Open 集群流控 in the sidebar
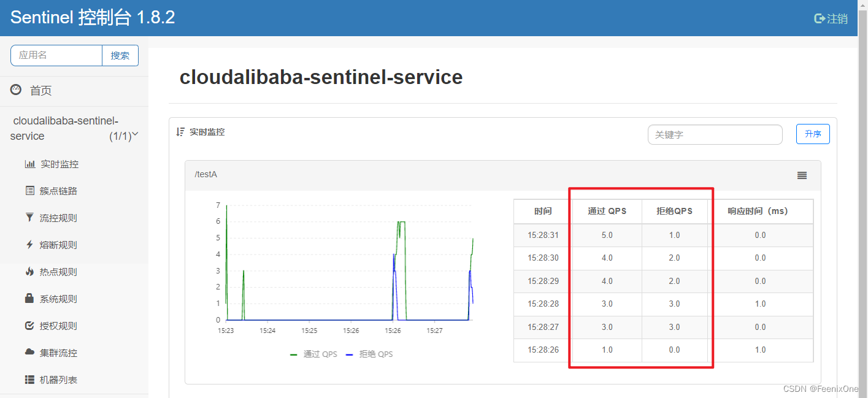The image size is (868, 398). click(59, 353)
